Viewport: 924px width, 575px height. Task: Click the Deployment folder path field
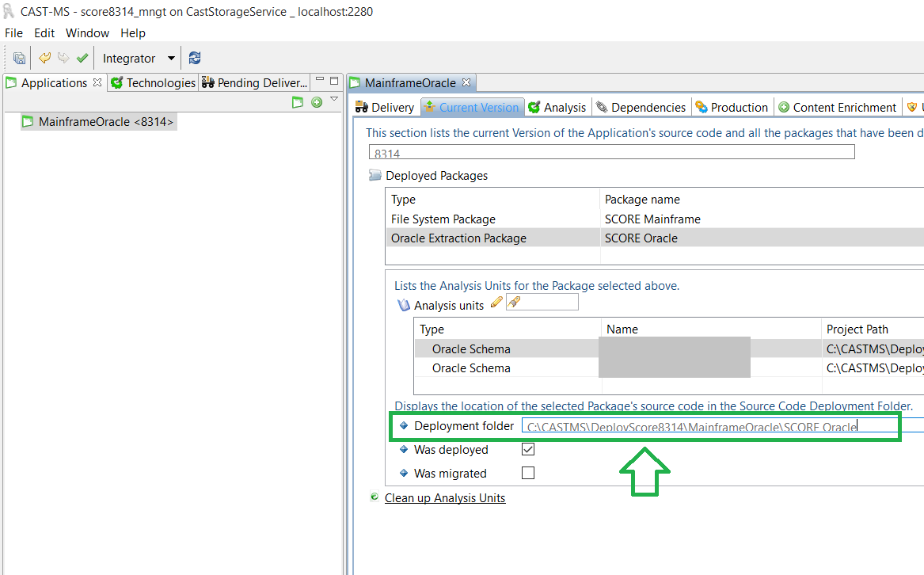coord(709,427)
